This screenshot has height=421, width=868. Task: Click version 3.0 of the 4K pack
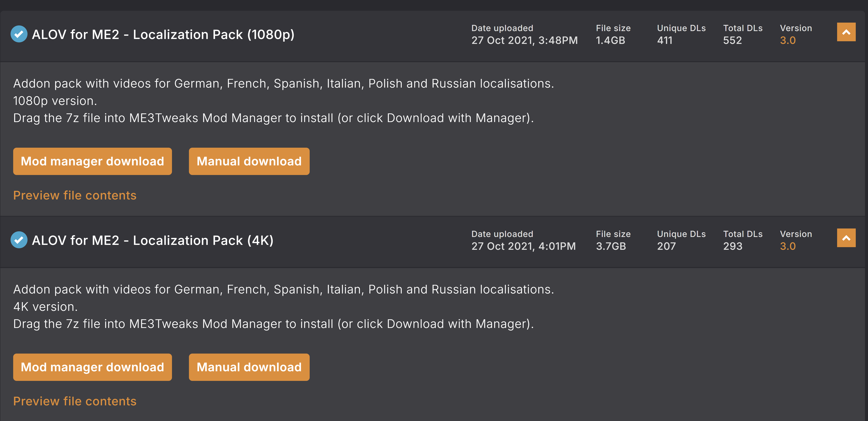(787, 246)
